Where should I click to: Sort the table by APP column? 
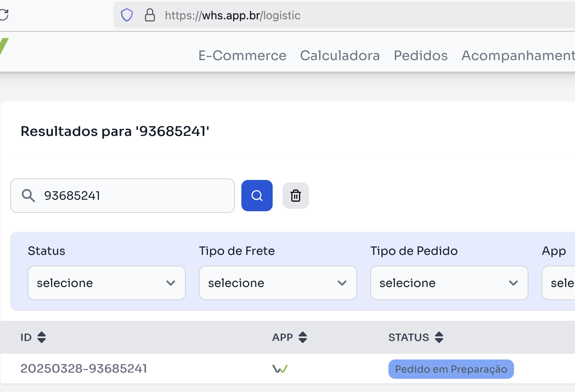coord(303,338)
